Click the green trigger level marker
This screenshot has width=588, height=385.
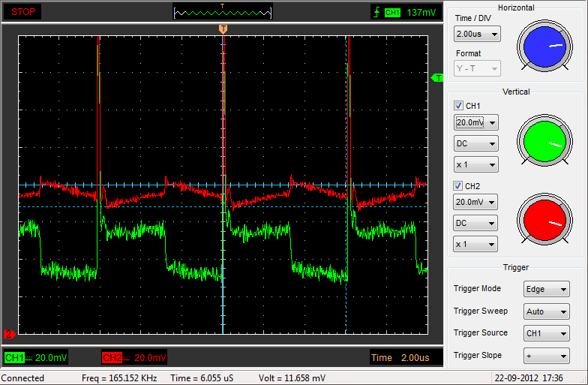pos(437,77)
